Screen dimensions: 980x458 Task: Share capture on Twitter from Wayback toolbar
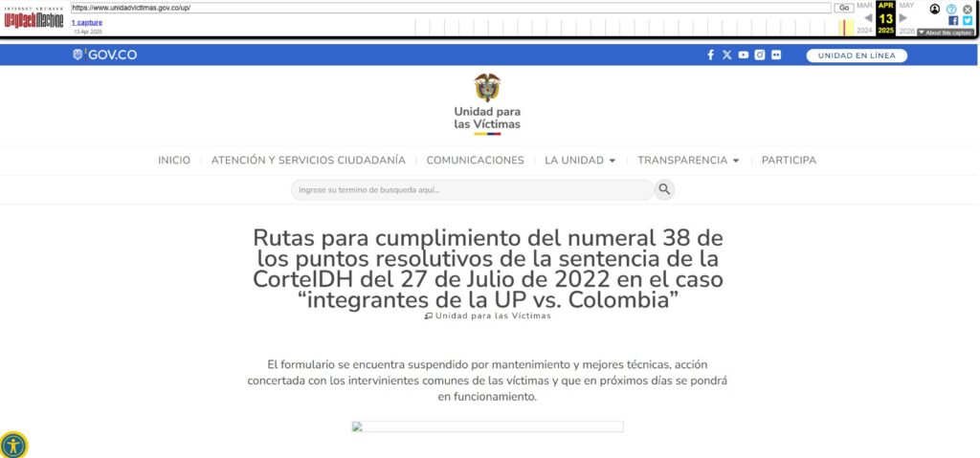(968, 21)
